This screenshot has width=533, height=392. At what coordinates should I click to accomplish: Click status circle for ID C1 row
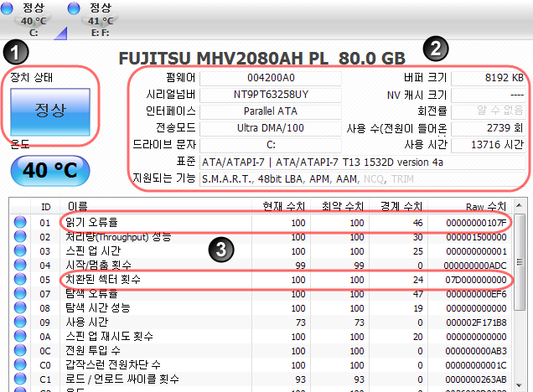[x=20, y=379]
